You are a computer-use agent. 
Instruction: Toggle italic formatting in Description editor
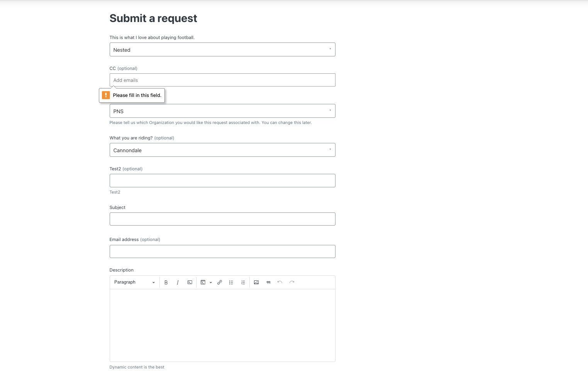click(x=178, y=282)
